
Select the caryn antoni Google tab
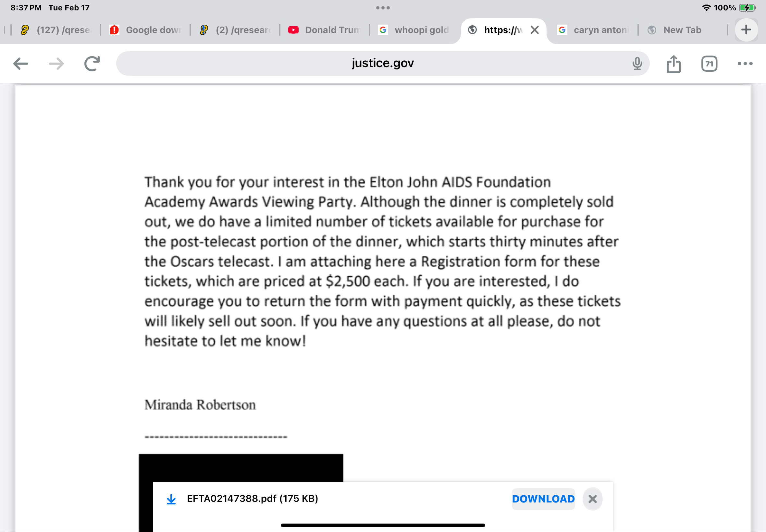594,30
